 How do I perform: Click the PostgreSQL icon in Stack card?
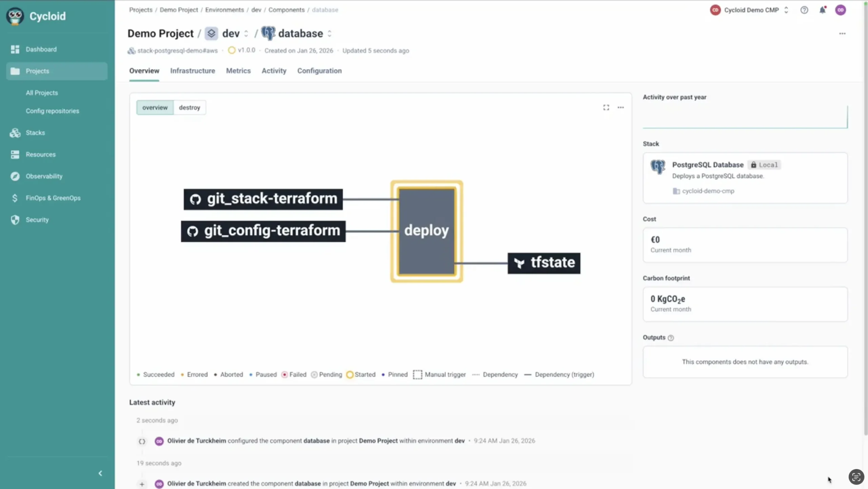(x=658, y=167)
